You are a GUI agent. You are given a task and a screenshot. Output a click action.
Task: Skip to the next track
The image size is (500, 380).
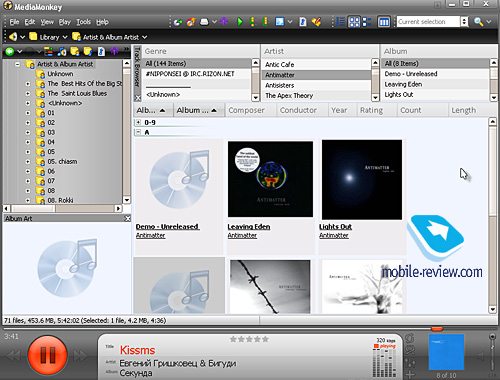(81, 356)
